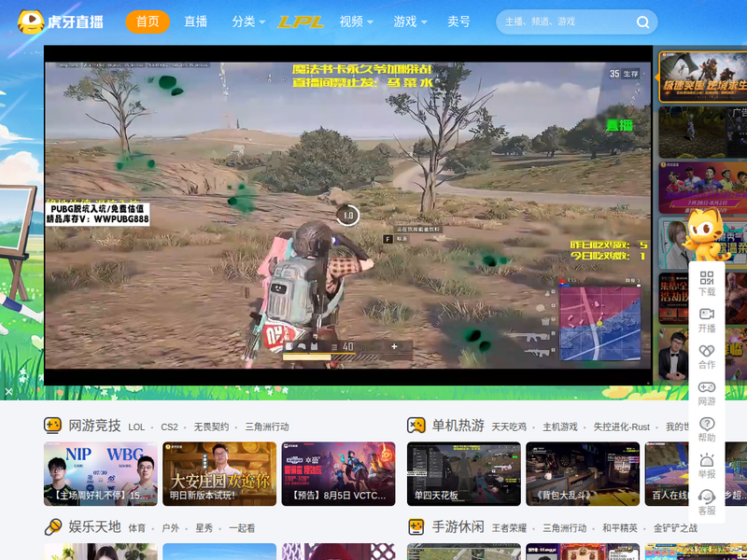Screen dimensions: 747x560
Task: Open the 金铲铲之战 category link
Action: click(x=675, y=528)
